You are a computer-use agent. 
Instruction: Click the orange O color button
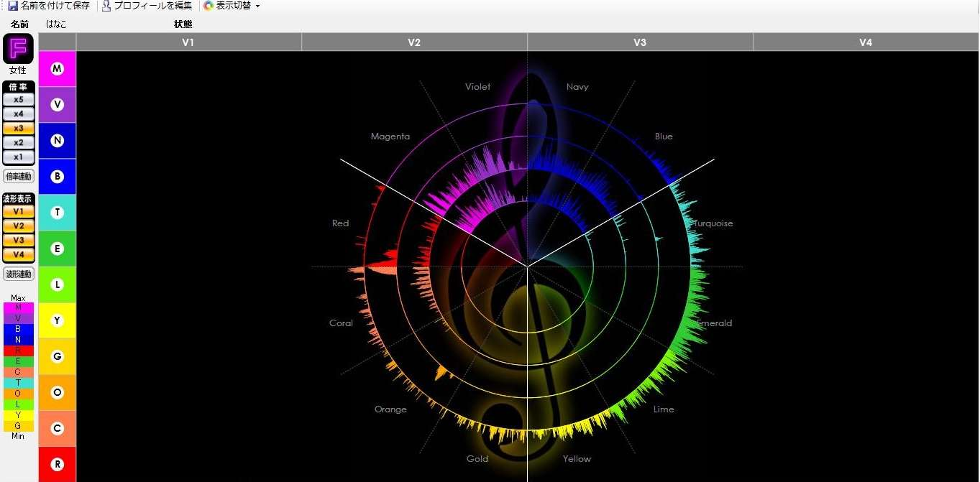[x=58, y=392]
